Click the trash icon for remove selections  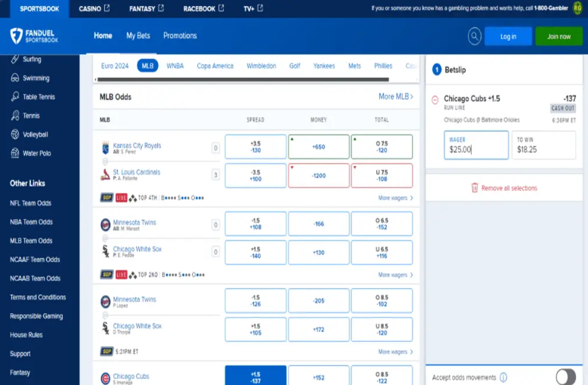[475, 188]
